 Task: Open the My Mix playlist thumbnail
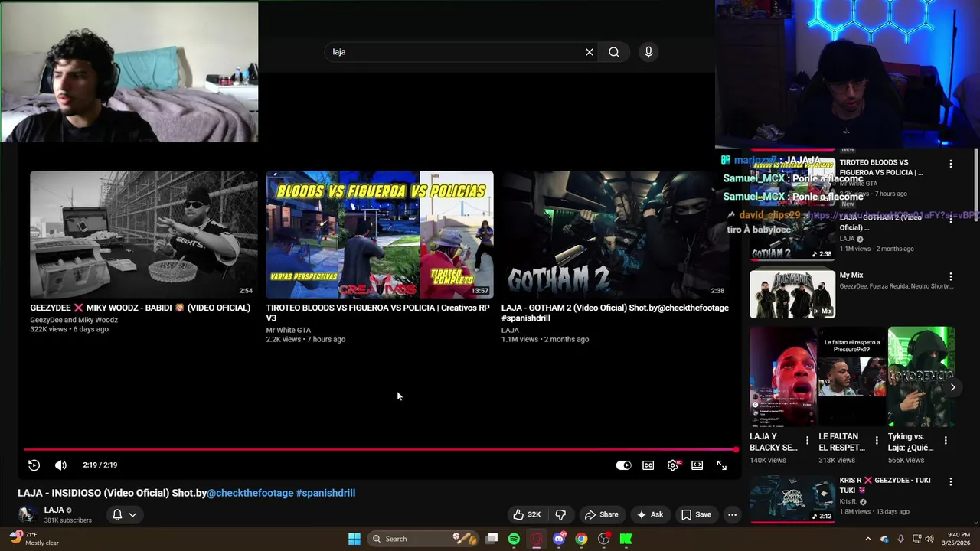[792, 293]
